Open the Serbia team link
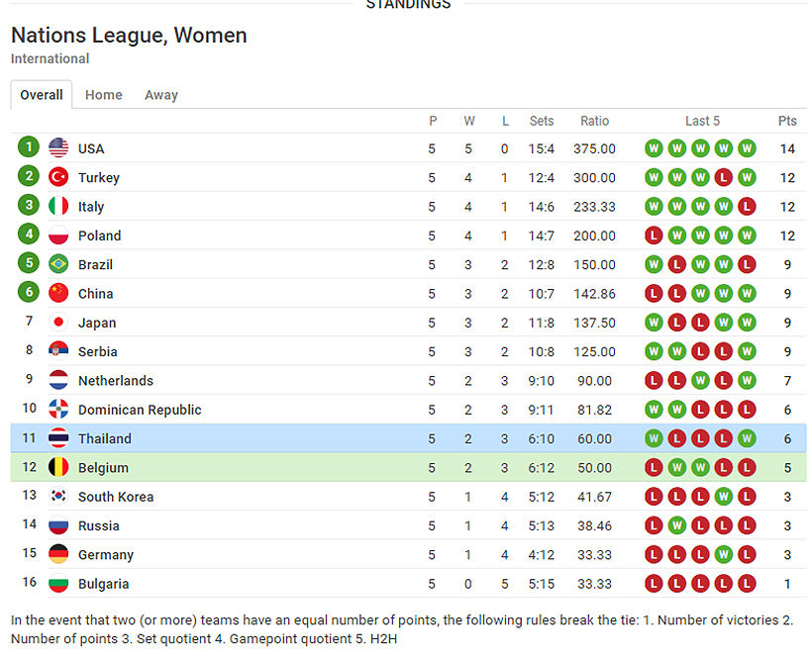Image resolution: width=812 pixels, height=662 pixels. pos(98,351)
